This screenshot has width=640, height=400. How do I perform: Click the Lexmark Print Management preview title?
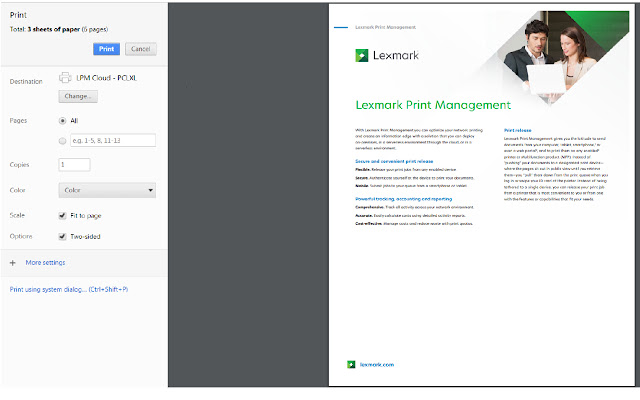pos(432,105)
